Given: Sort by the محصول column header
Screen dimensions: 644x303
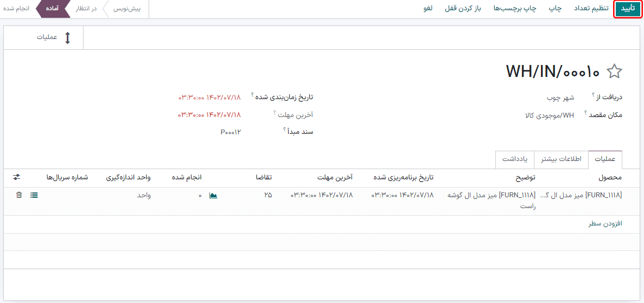Looking at the screenshot, I should (x=610, y=177).
